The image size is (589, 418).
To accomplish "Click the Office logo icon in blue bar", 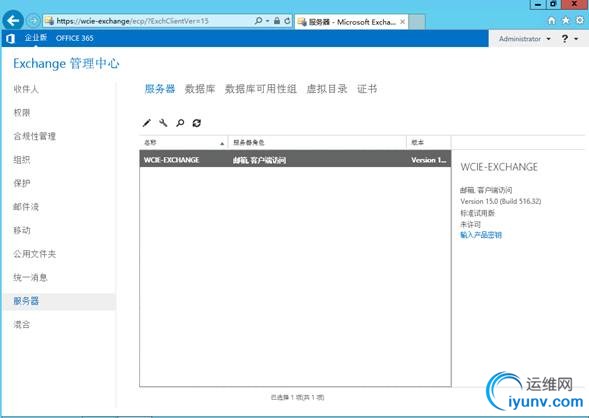I will 11,38.
